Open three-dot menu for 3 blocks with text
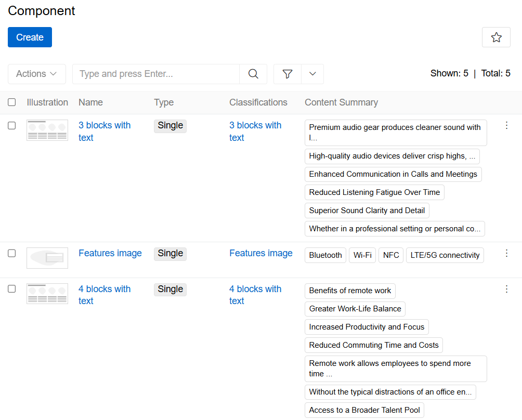 click(507, 125)
